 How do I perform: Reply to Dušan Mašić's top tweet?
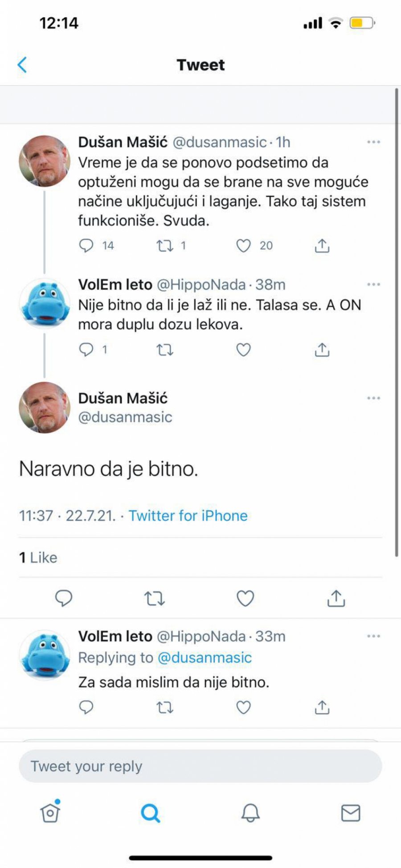(86, 245)
